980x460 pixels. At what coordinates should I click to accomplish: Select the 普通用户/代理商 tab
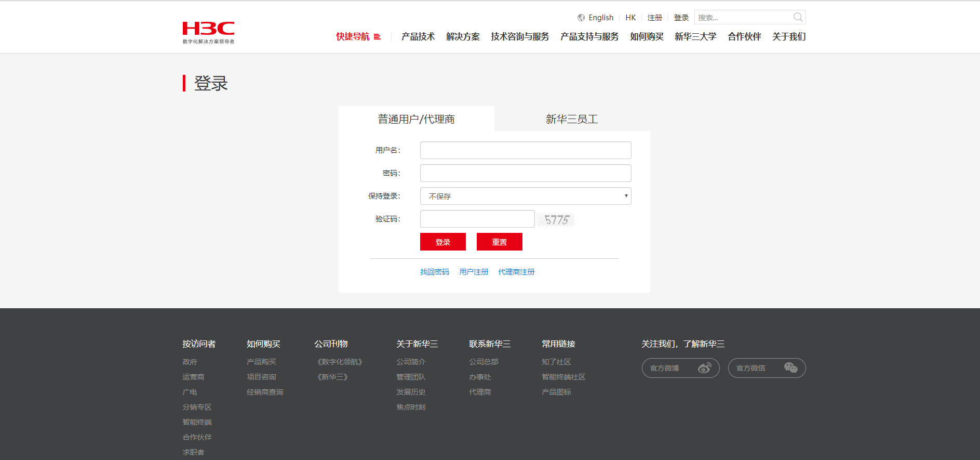tap(417, 119)
